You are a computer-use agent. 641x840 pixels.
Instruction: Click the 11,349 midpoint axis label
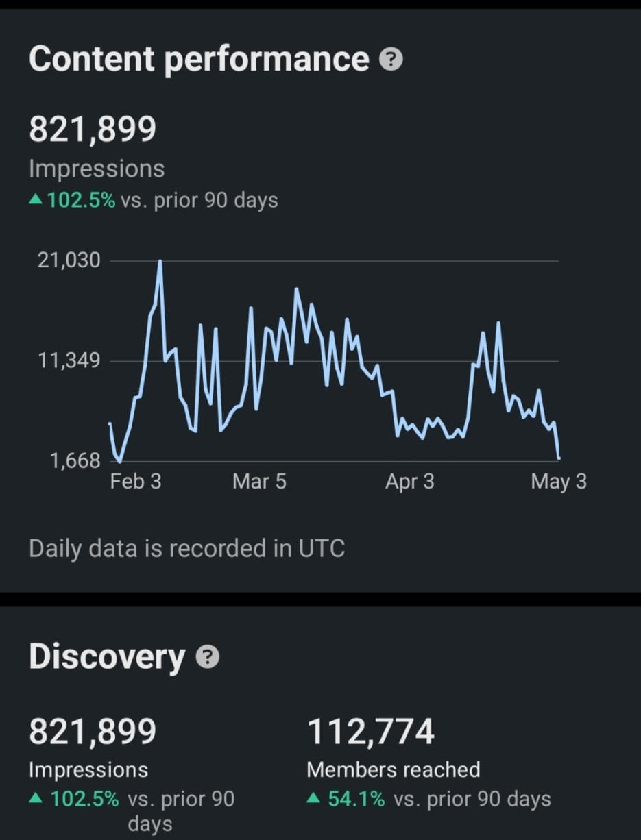click(x=69, y=360)
